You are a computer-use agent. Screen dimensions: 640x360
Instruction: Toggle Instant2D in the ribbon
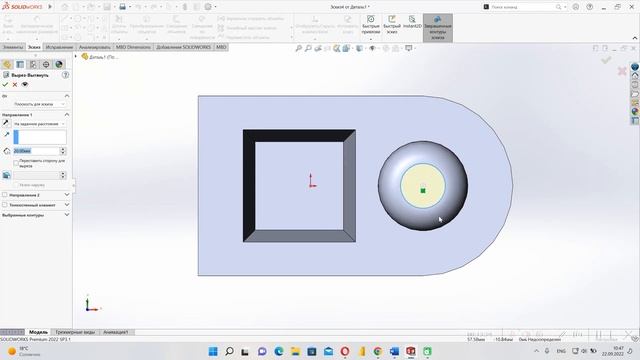[x=412, y=23]
